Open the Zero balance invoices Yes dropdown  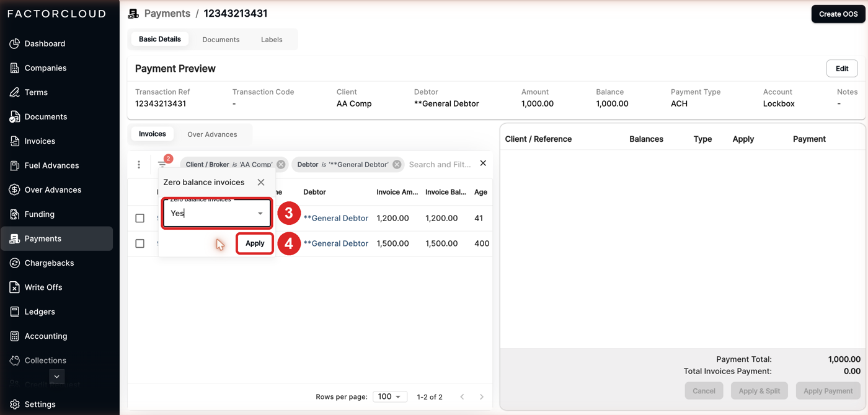tap(217, 213)
